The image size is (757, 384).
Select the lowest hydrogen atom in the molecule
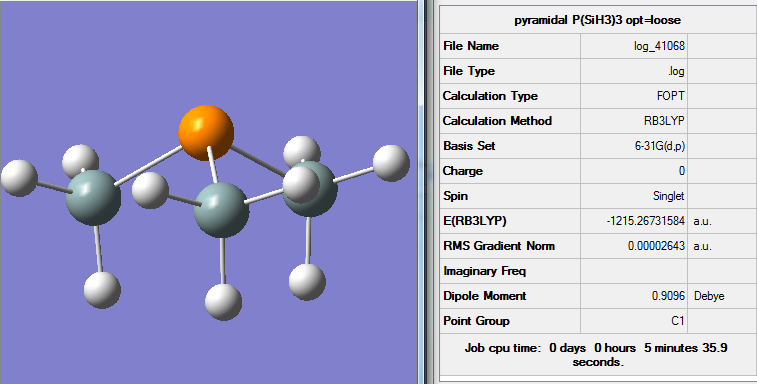pos(224,302)
